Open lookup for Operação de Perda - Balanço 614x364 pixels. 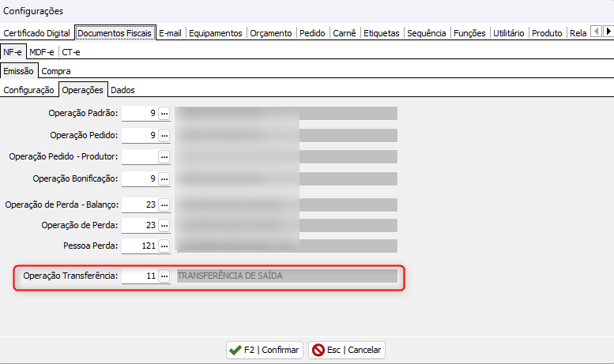164,205
